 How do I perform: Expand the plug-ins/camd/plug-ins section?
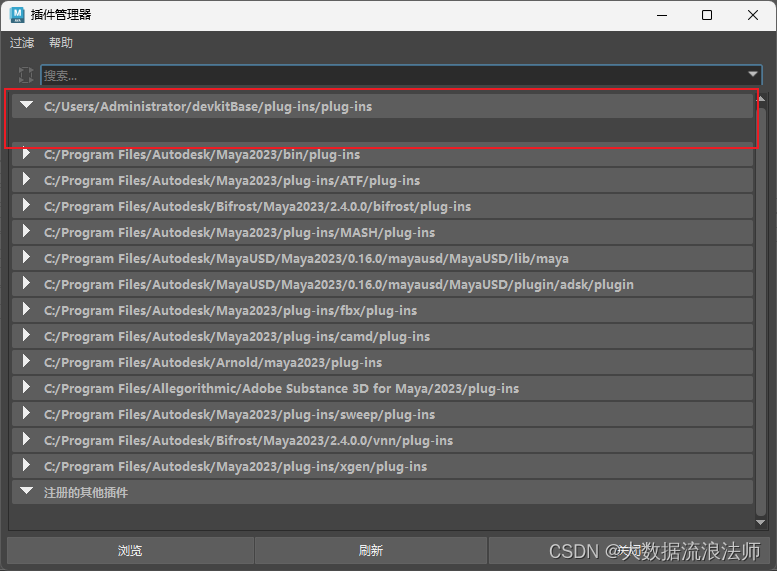26,336
